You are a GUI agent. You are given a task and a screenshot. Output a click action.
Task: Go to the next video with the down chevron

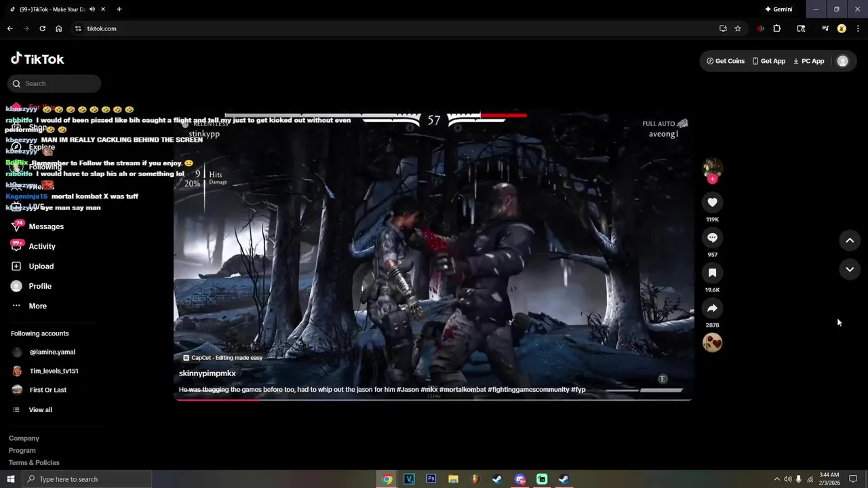tap(850, 269)
